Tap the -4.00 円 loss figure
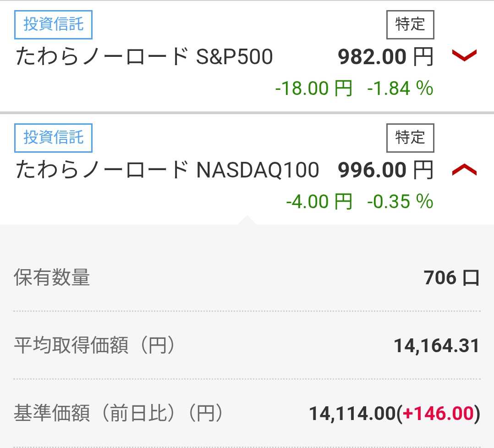 (x=319, y=202)
